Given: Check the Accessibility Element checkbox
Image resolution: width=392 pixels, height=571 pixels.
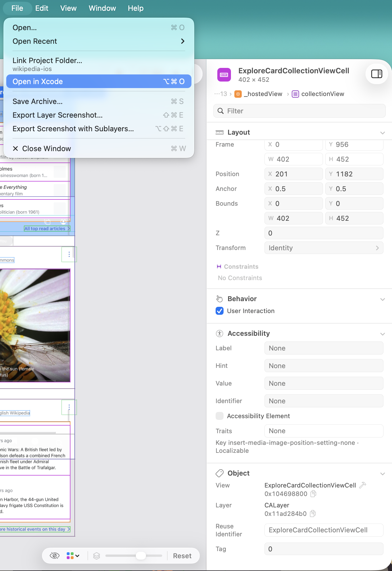Looking at the screenshot, I should 220,416.
